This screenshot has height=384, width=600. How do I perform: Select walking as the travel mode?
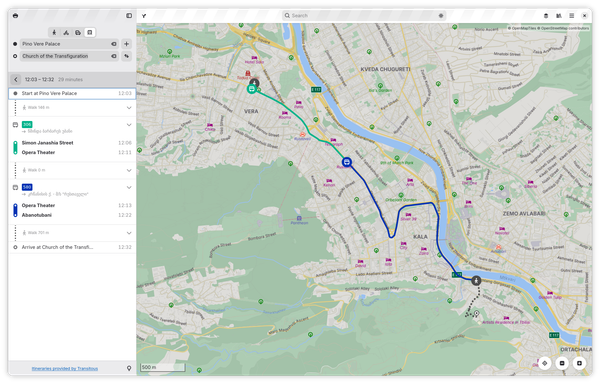tap(54, 33)
